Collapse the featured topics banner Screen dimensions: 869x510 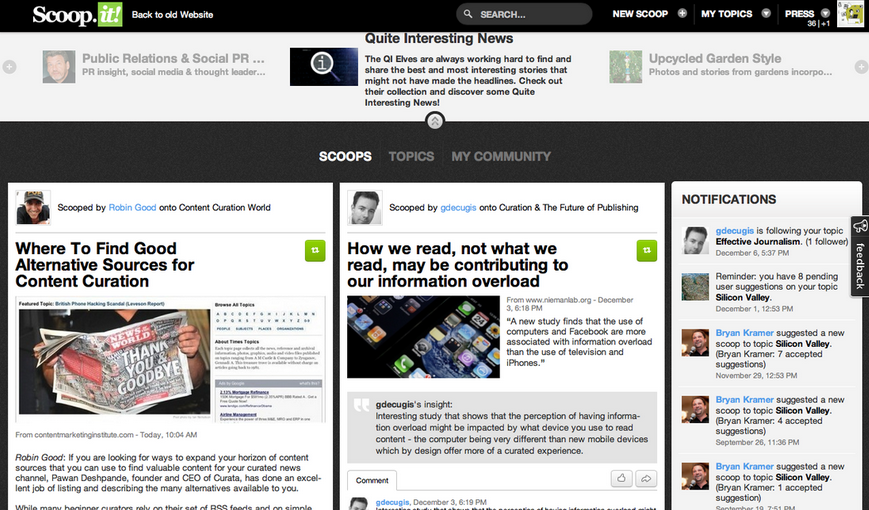pyautogui.click(x=435, y=121)
